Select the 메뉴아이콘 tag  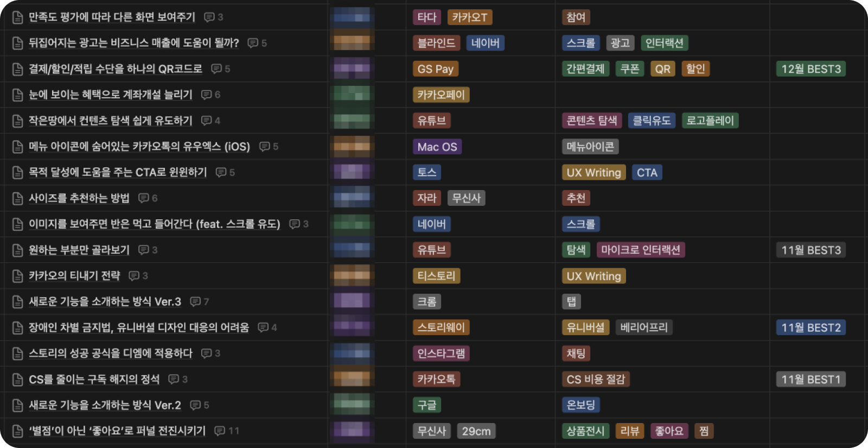click(x=590, y=147)
